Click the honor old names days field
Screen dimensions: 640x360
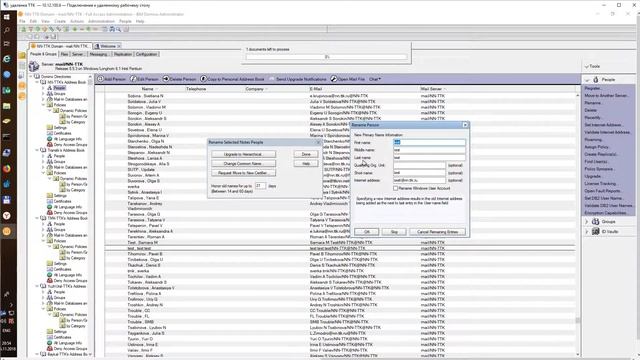tap(260, 186)
